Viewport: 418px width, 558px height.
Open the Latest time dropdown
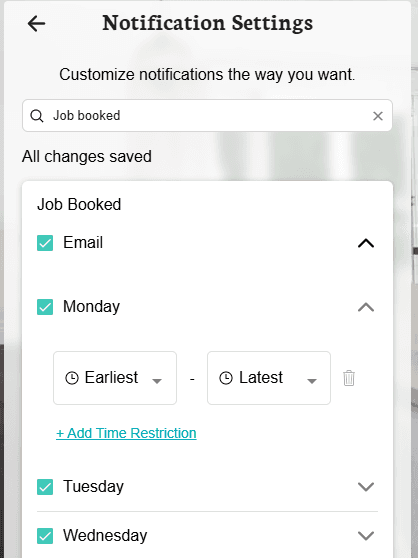coord(269,378)
